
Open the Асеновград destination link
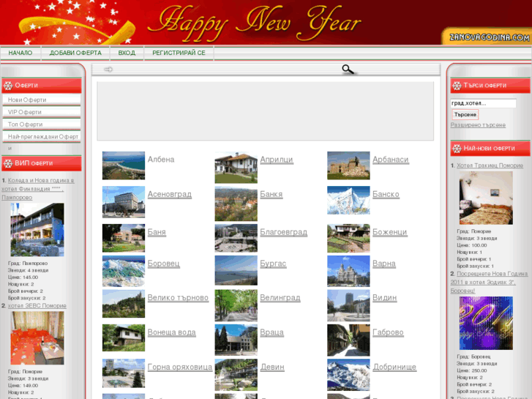(x=170, y=194)
